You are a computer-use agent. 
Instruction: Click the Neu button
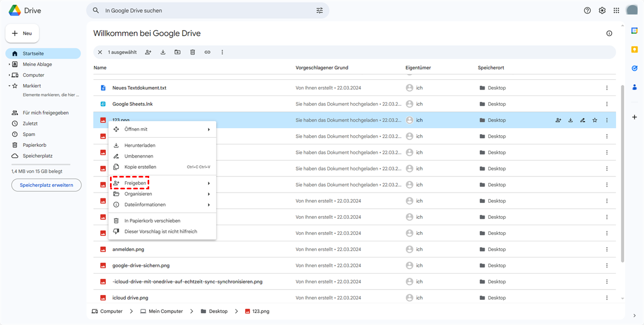tap(23, 33)
